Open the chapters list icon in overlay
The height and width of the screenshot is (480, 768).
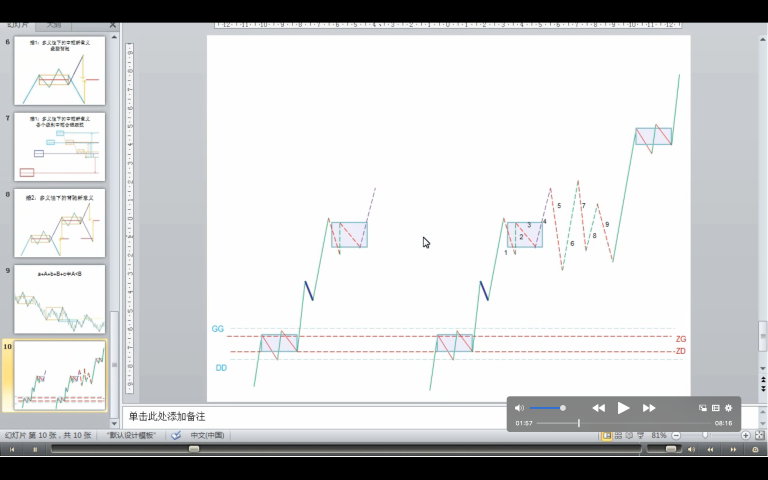[715, 408]
